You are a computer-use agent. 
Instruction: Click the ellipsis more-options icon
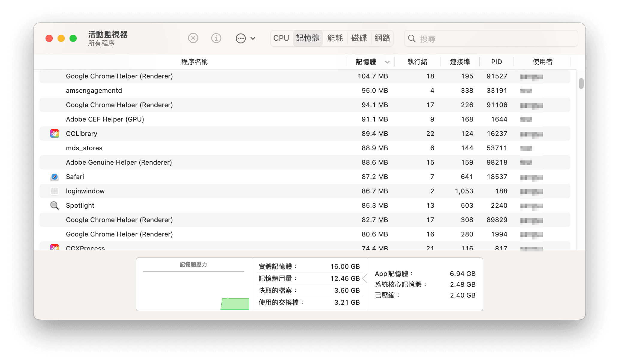point(241,38)
